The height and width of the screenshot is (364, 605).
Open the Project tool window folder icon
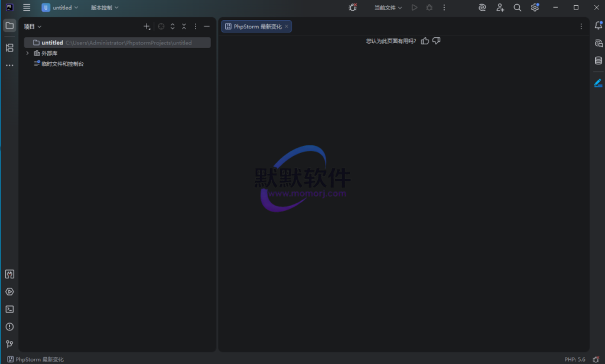pyautogui.click(x=9, y=26)
